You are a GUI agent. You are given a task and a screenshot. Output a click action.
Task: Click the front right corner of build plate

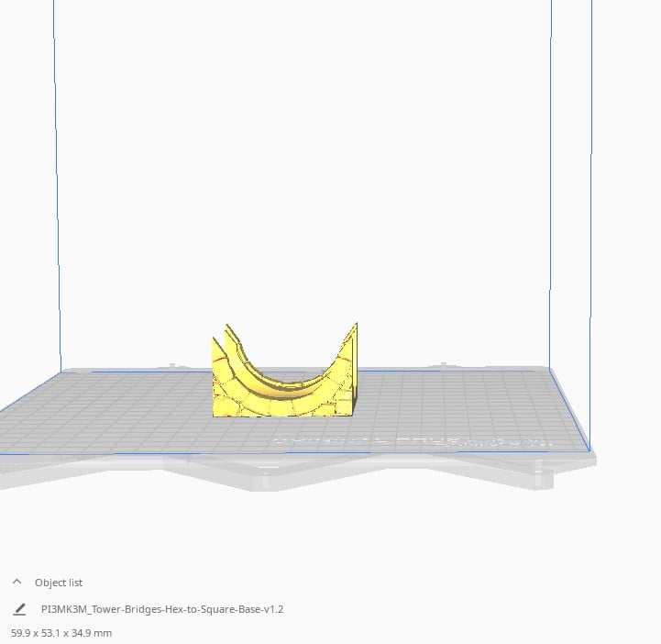588,451
